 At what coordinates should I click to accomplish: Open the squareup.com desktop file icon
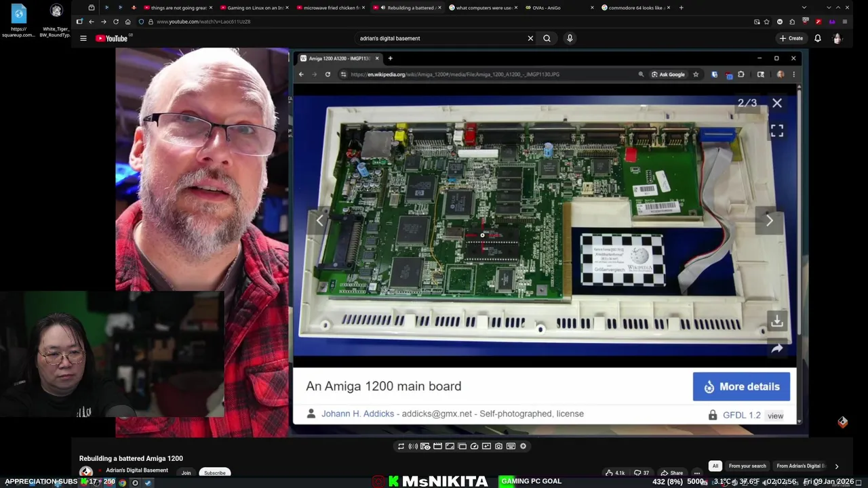tap(18, 20)
